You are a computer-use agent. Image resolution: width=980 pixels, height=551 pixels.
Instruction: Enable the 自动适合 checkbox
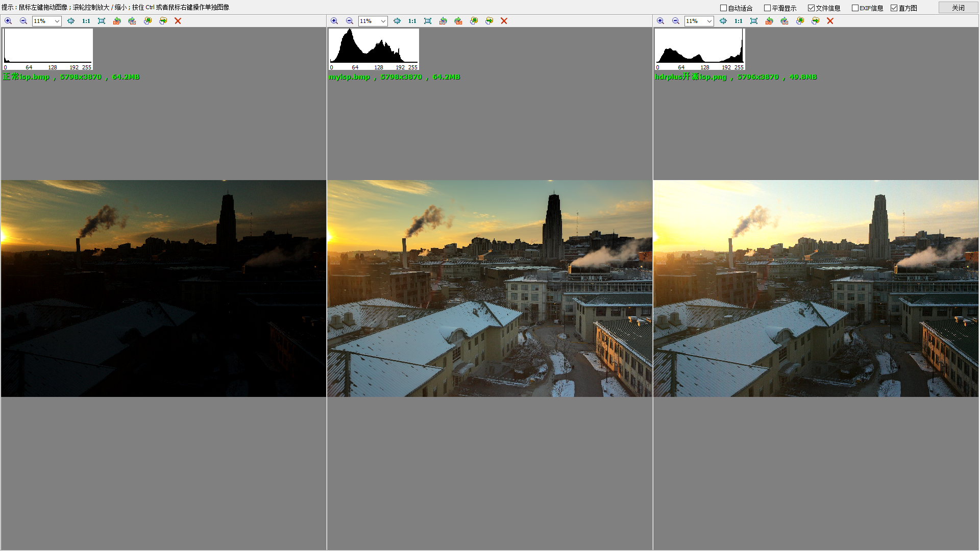[x=723, y=8]
